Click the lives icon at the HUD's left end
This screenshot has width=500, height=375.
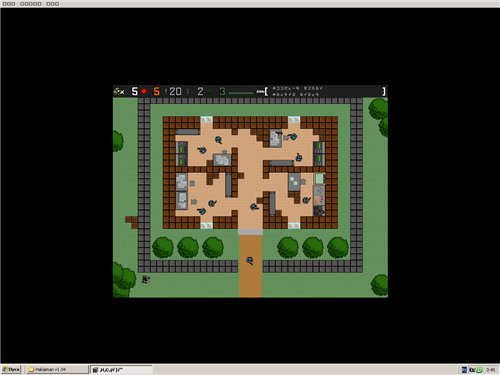coord(119,91)
